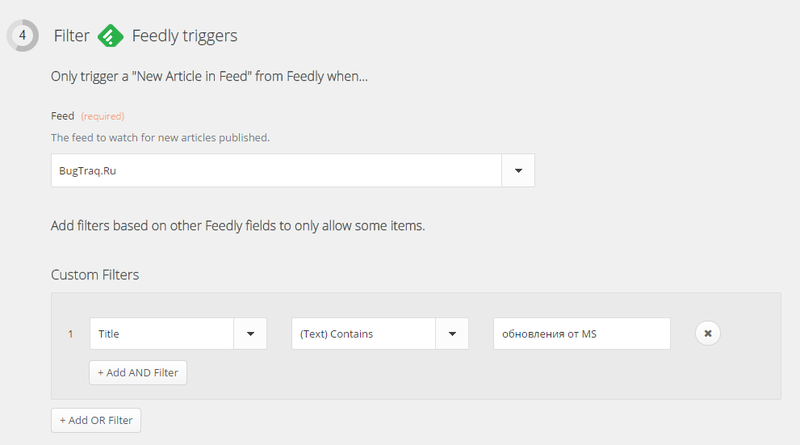Click the "Only trigger a New Article" description
Screen dimensions: 800x445
(209, 76)
